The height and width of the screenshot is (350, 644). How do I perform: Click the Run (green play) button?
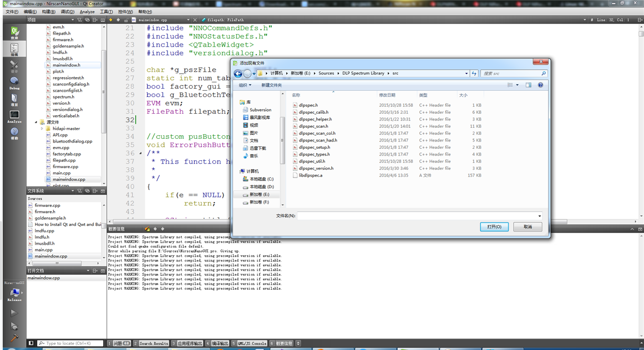coord(14,313)
